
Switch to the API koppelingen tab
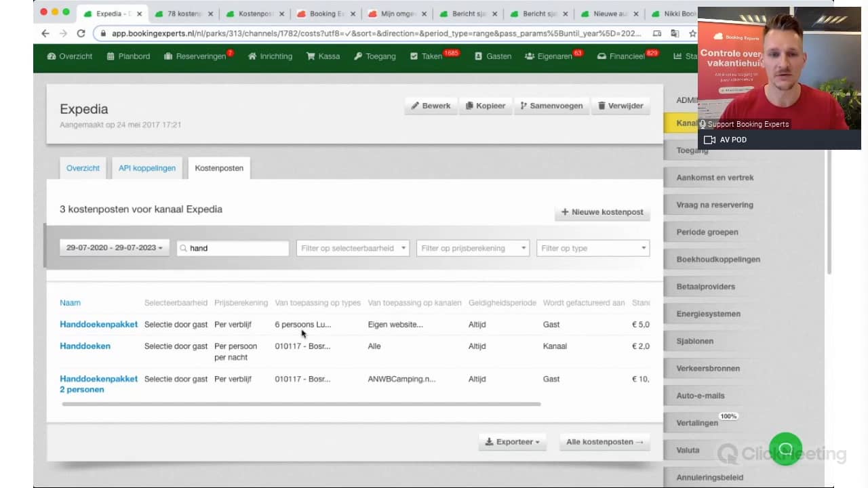[146, 168]
